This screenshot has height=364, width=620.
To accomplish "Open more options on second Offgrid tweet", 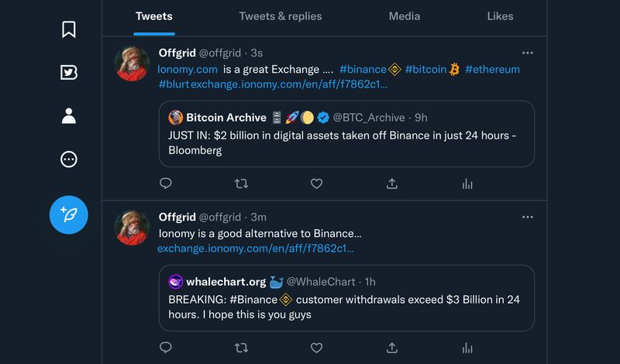I will (528, 217).
